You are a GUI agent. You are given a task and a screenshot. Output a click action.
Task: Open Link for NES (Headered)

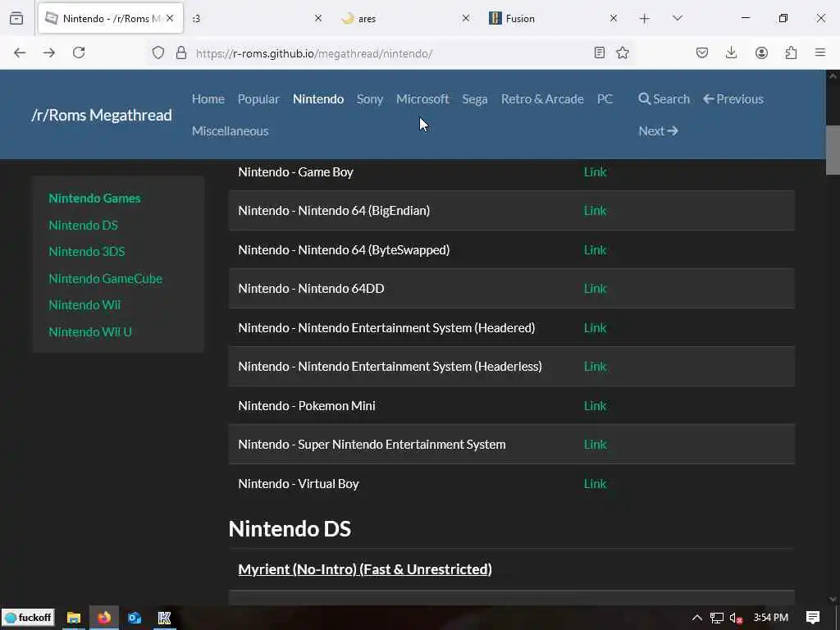click(x=595, y=327)
